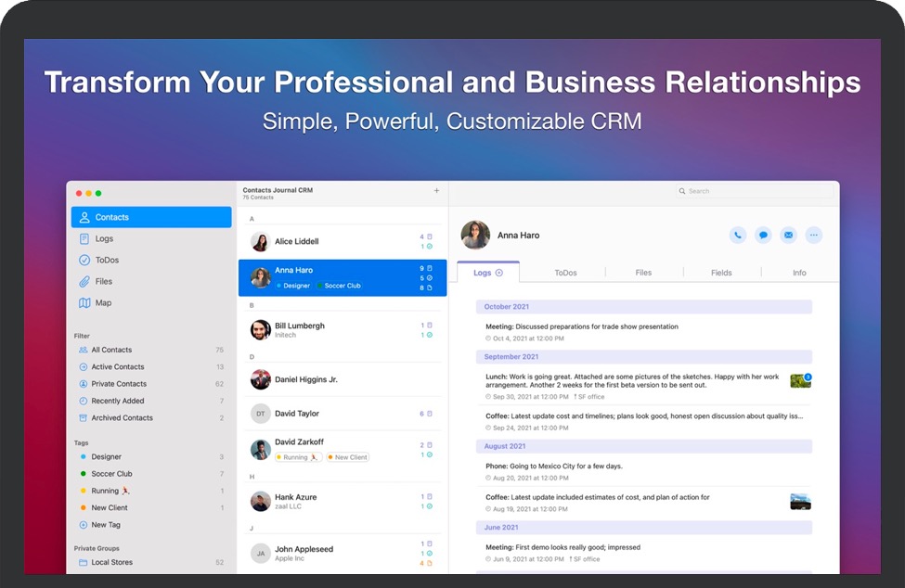Viewport: 905px width, 588px height.
Task: Click New Tag to create tag
Action: tap(105, 525)
